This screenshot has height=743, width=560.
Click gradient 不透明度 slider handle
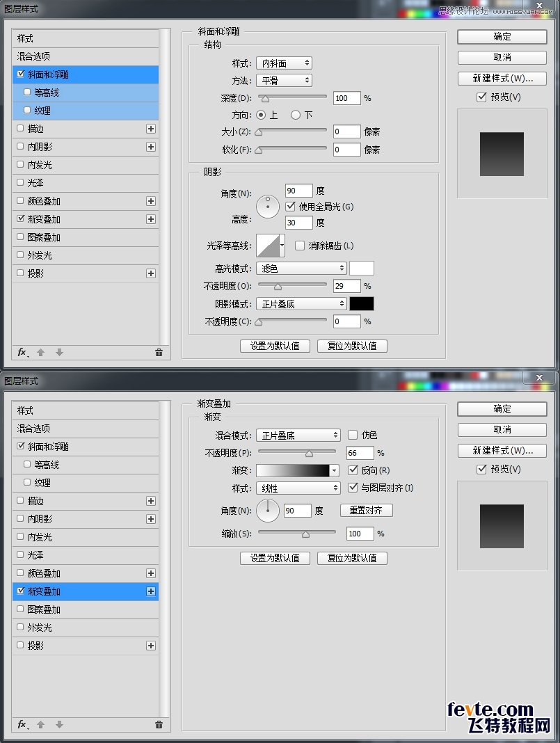(309, 454)
